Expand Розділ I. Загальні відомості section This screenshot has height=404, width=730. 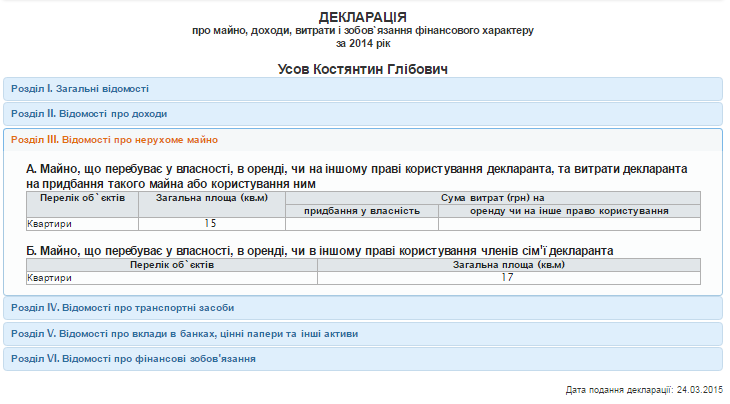[x=363, y=89]
